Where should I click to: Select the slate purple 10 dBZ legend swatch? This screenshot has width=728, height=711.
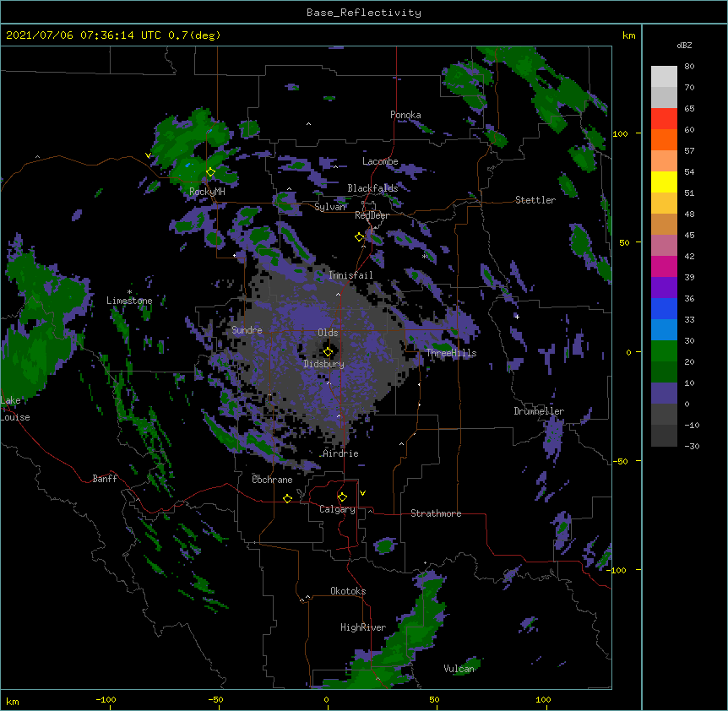(664, 393)
